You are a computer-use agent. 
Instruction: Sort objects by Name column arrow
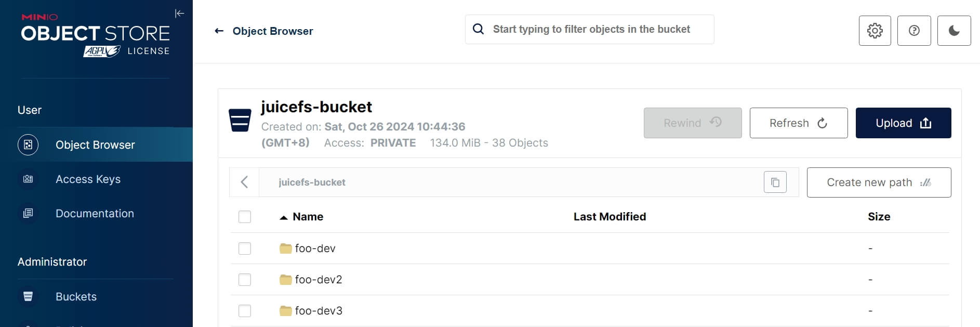pos(284,217)
